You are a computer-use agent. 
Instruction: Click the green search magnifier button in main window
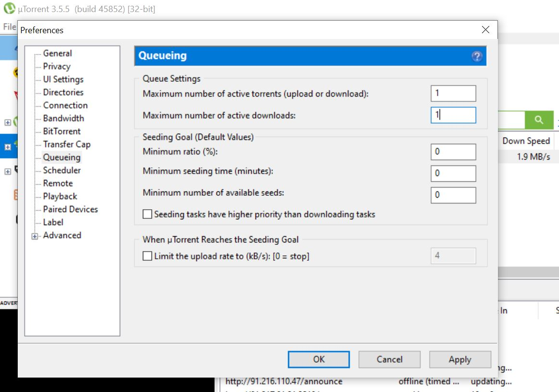[539, 120]
